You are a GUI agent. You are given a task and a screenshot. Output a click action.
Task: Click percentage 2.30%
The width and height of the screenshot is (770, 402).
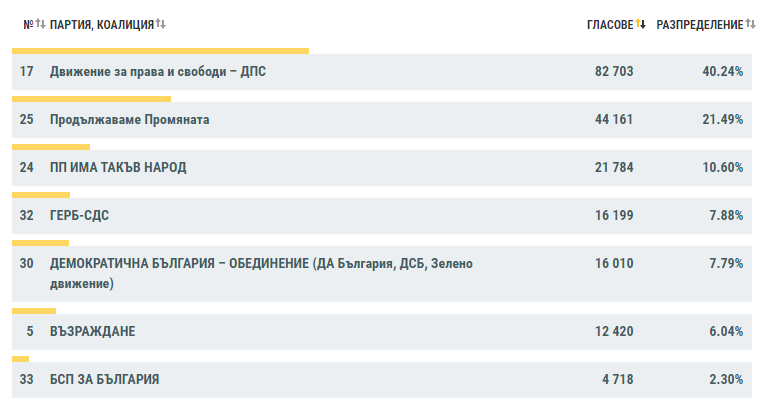pos(726,379)
